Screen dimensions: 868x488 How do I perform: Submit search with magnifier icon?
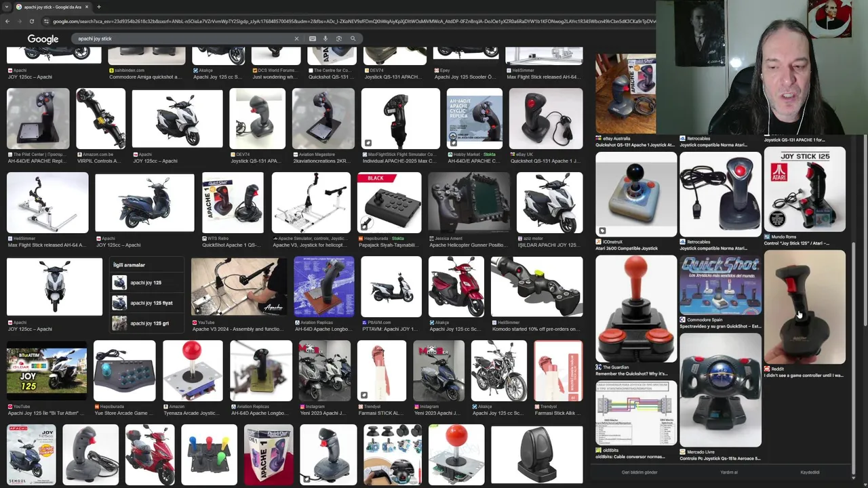click(353, 39)
